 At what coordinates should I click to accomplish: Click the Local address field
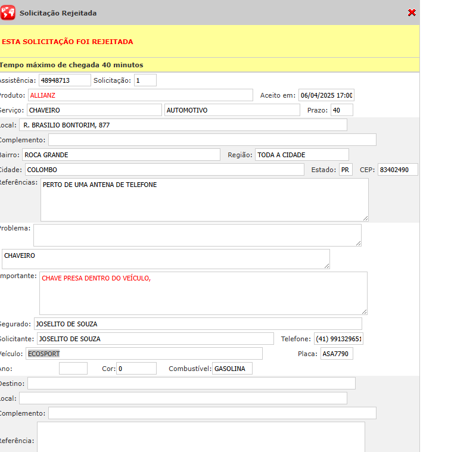(x=183, y=125)
